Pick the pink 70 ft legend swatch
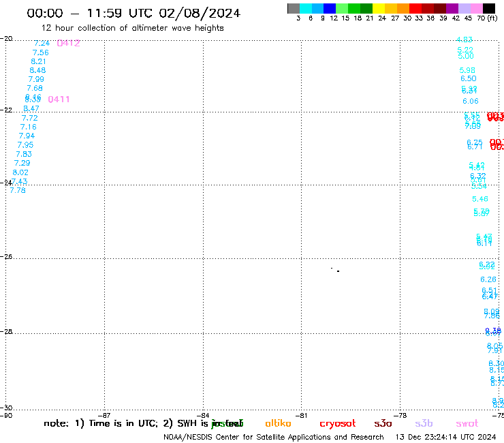This screenshot has height=443, width=504. [x=476, y=8]
